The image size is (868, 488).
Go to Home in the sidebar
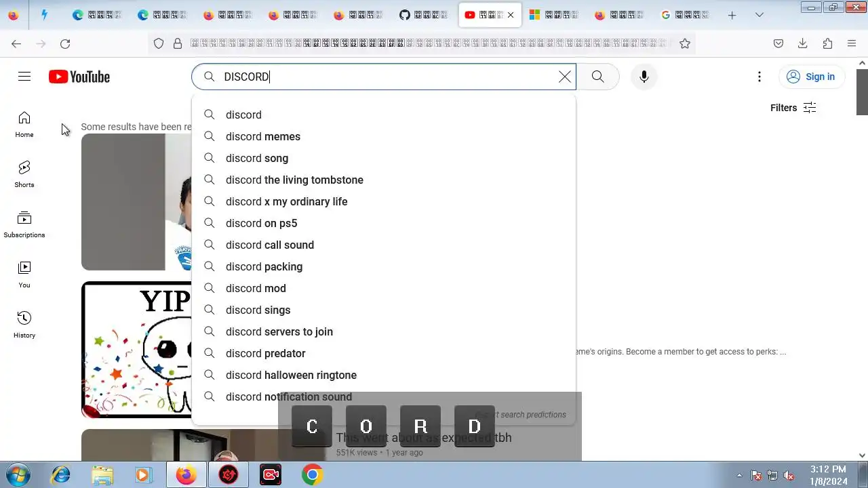24,125
